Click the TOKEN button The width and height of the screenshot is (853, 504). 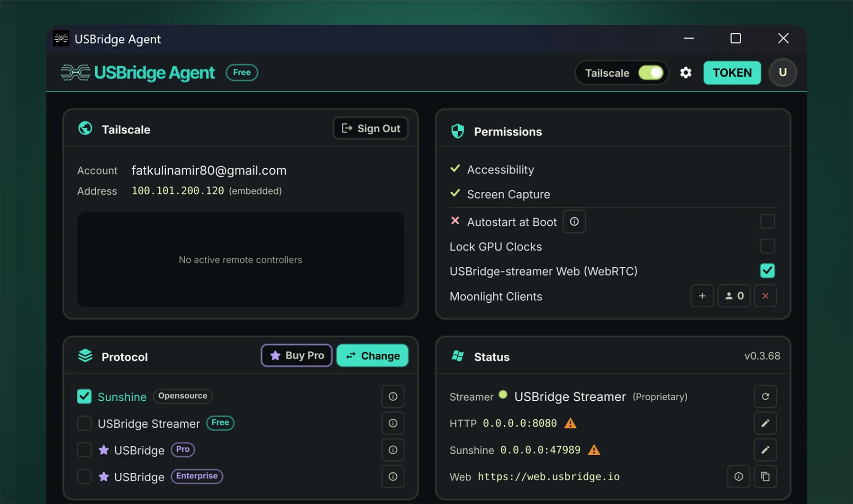point(732,72)
